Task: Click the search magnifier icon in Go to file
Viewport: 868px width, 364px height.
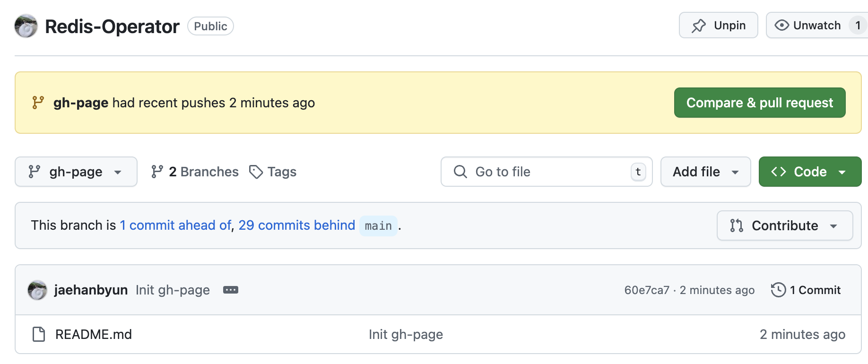Action: [x=460, y=172]
